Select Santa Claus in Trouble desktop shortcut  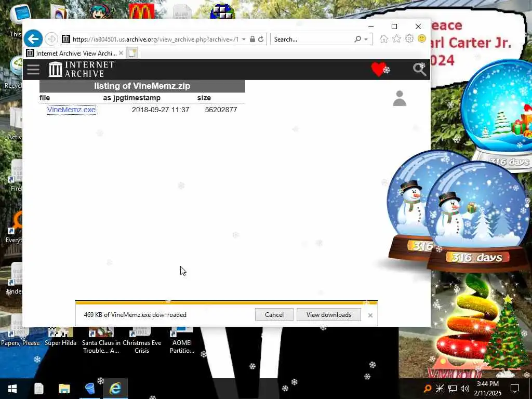[101, 341]
